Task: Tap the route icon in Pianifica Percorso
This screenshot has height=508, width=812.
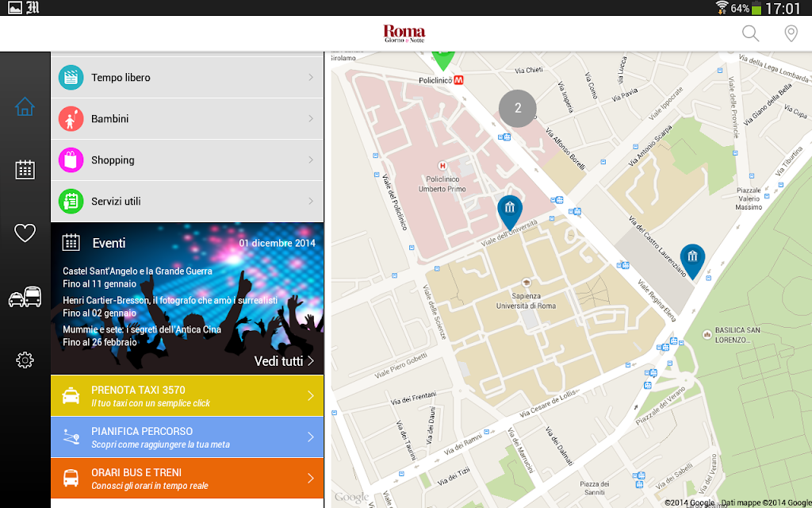Action: [71, 437]
